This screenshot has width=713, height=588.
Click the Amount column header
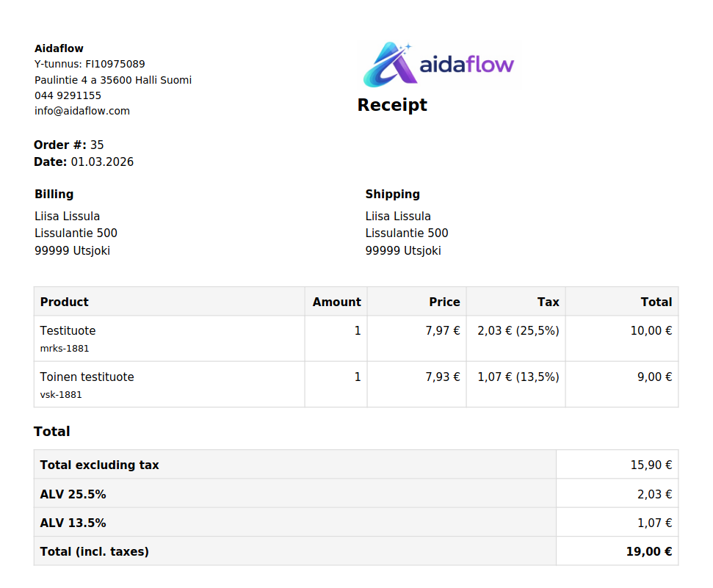(x=336, y=302)
